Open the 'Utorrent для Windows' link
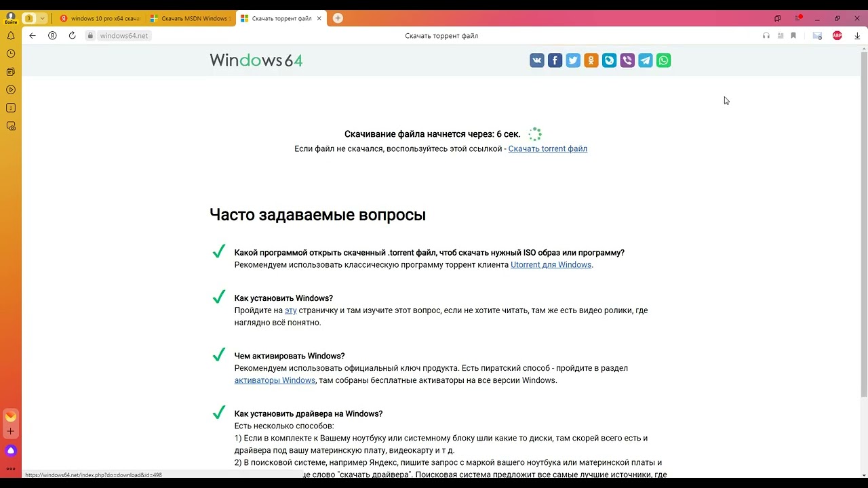 [x=551, y=265]
